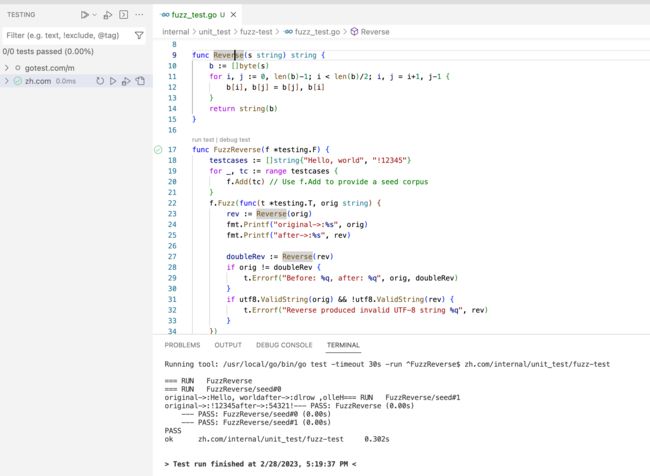650x476 pixels.
Task: Click passed test gutter icon for FuzzReverse
Action: (159, 149)
